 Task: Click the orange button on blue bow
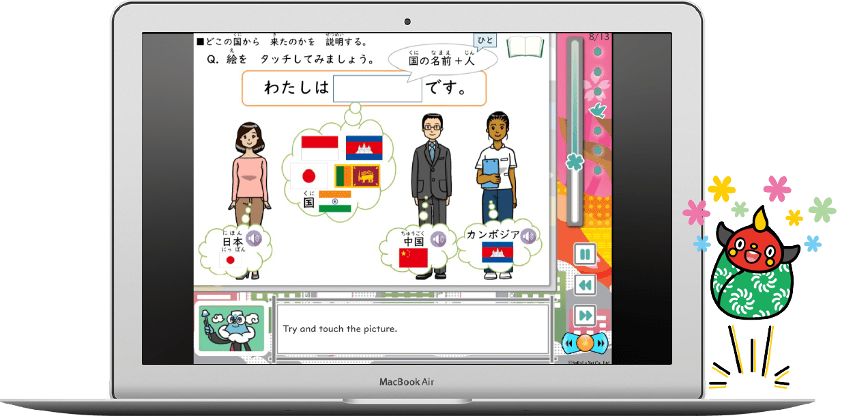583,342
